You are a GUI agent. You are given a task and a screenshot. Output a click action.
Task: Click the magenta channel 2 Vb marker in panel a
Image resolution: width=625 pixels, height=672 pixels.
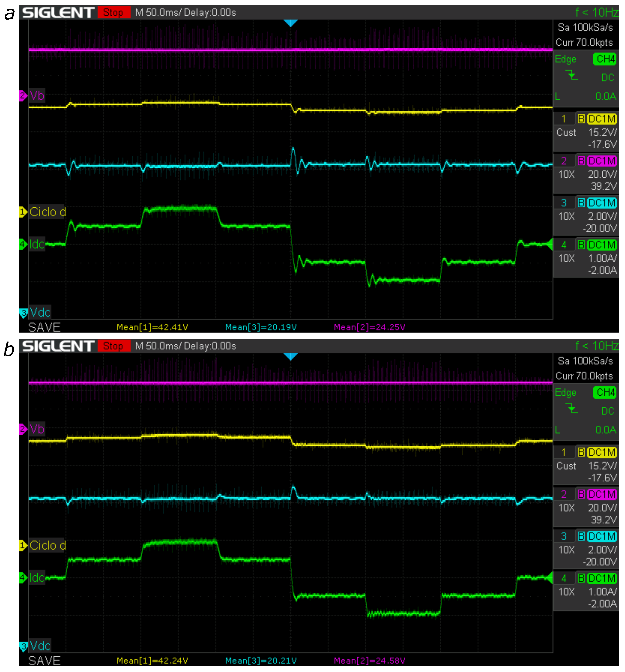23,96
